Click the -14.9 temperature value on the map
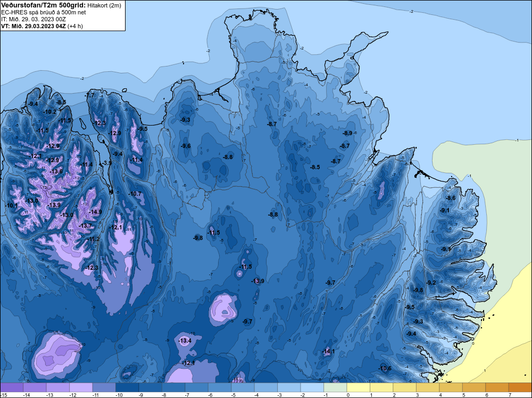The width and height of the screenshot is (532, 398). [x=95, y=212]
